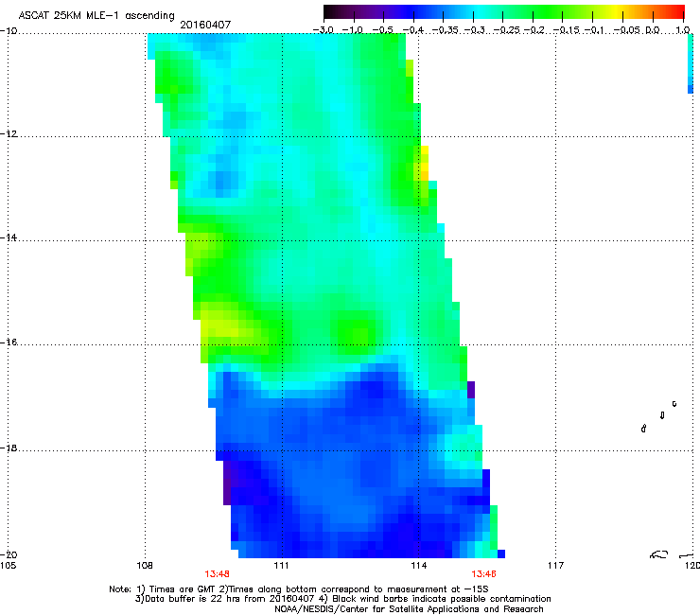
Task: Click the -0.4 color scale label
Action: tap(413, 30)
